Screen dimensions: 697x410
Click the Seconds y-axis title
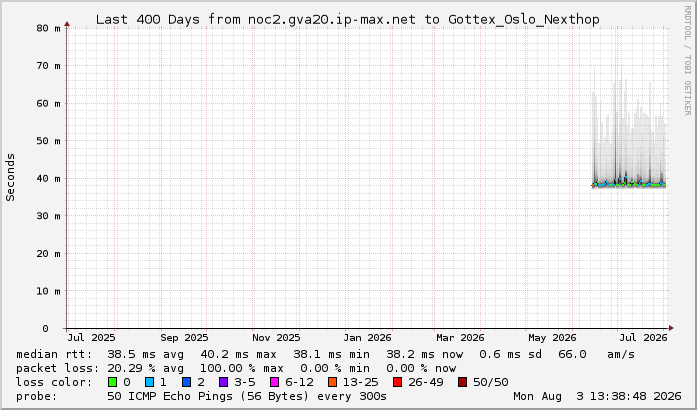click(x=10, y=177)
